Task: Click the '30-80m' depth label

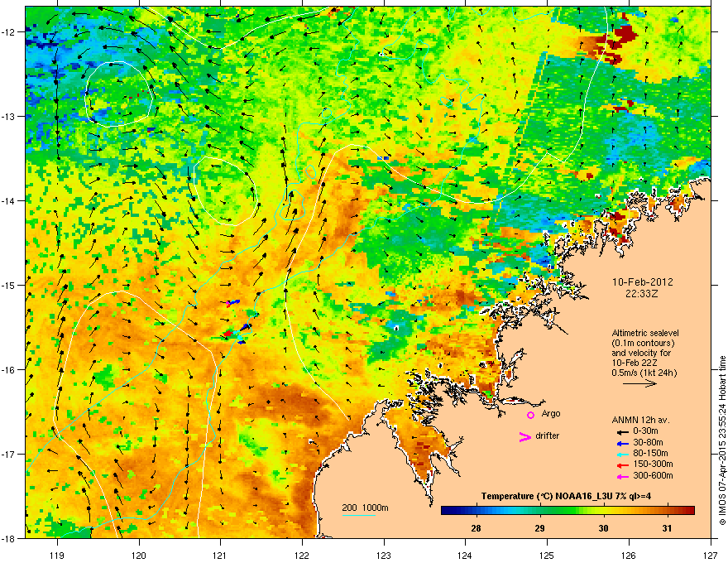Action: tap(648, 443)
